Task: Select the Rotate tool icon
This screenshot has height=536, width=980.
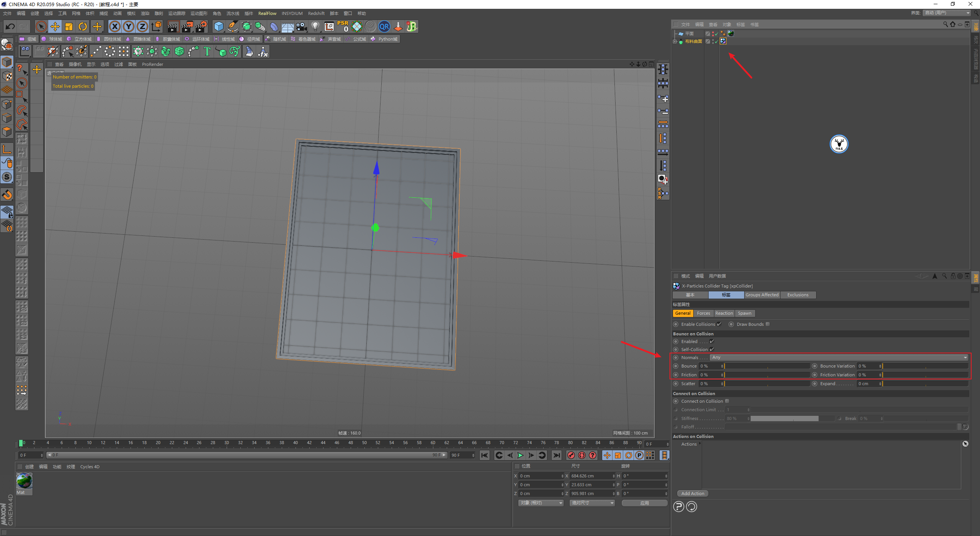Action: (83, 26)
